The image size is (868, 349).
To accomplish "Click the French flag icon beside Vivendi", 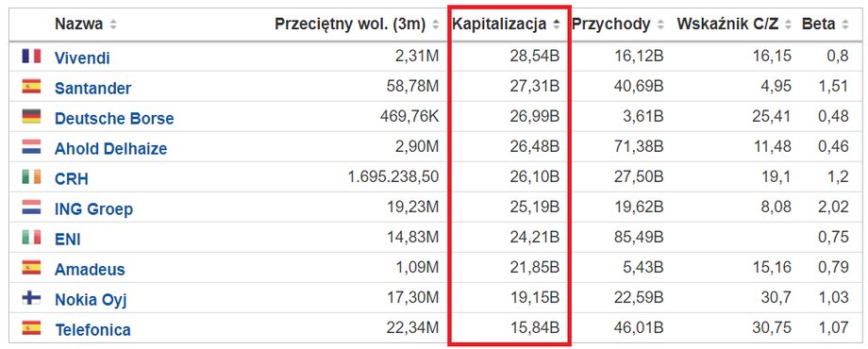I will [31, 57].
